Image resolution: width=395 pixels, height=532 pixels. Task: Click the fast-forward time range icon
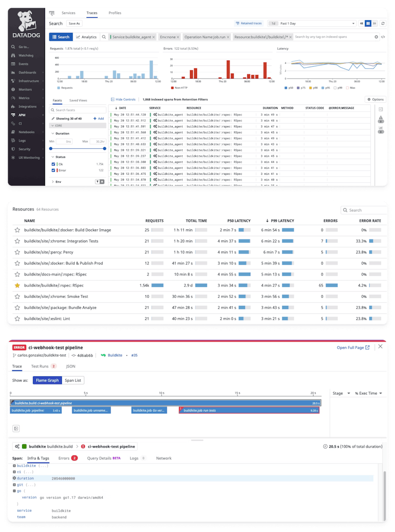click(374, 23)
